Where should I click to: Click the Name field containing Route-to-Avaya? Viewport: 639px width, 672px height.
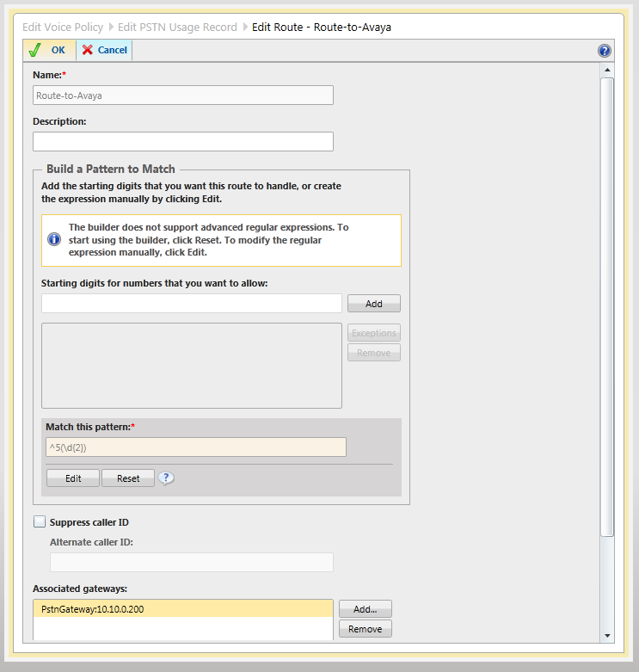click(183, 96)
